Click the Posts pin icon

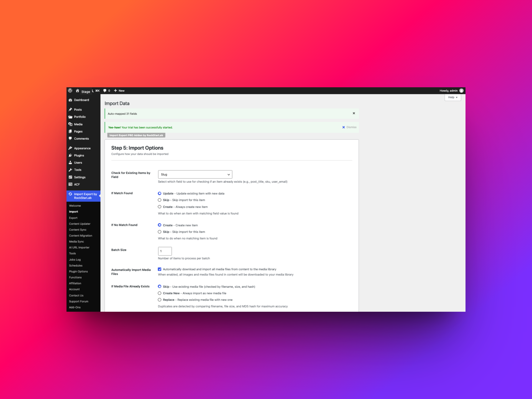(70, 110)
